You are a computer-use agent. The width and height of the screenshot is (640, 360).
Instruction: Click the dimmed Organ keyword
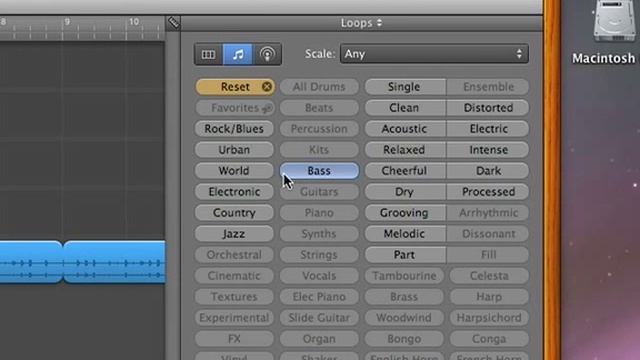[x=319, y=339]
